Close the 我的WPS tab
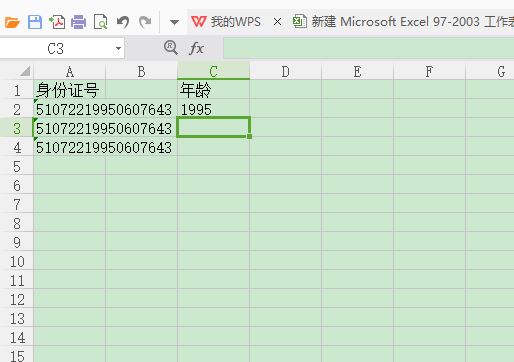Viewport: 514px width, 362px height. (x=277, y=22)
